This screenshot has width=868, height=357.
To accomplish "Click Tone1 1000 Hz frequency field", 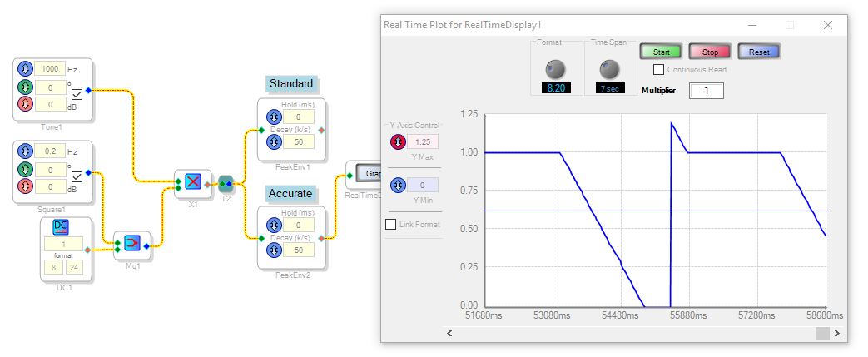I will pyautogui.click(x=50, y=69).
